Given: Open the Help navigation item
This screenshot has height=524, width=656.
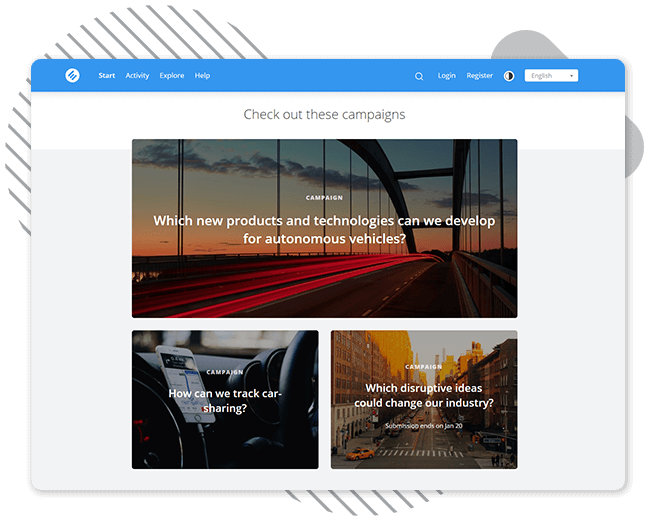Looking at the screenshot, I should pos(202,76).
